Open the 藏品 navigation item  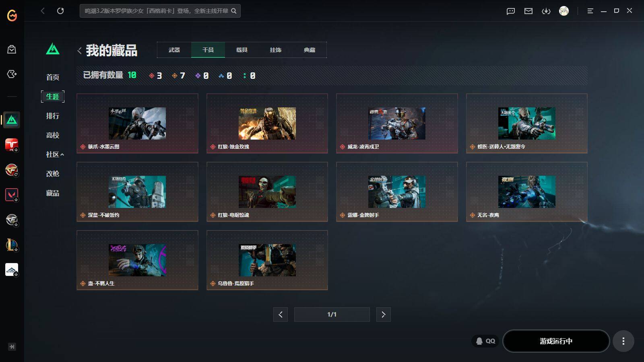tap(53, 193)
